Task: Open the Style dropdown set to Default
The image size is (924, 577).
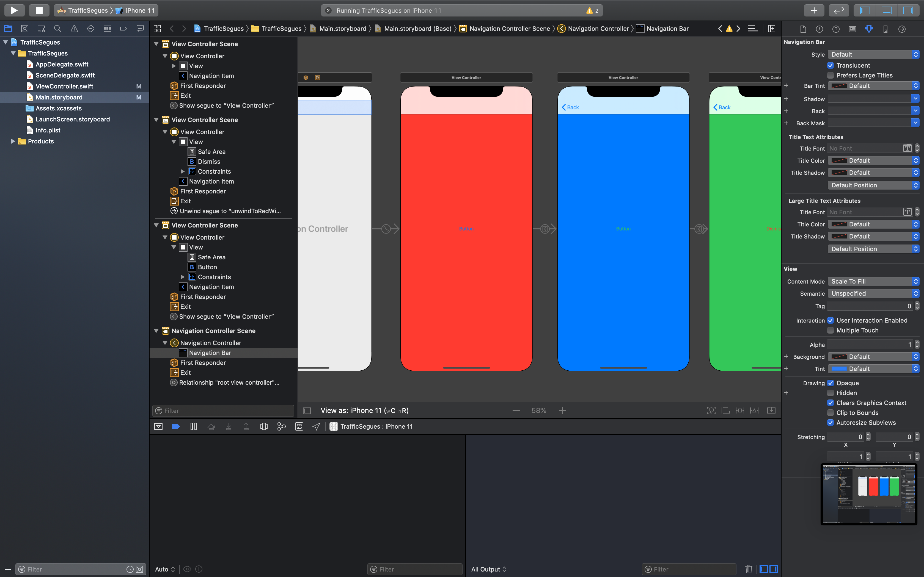Action: (x=873, y=55)
